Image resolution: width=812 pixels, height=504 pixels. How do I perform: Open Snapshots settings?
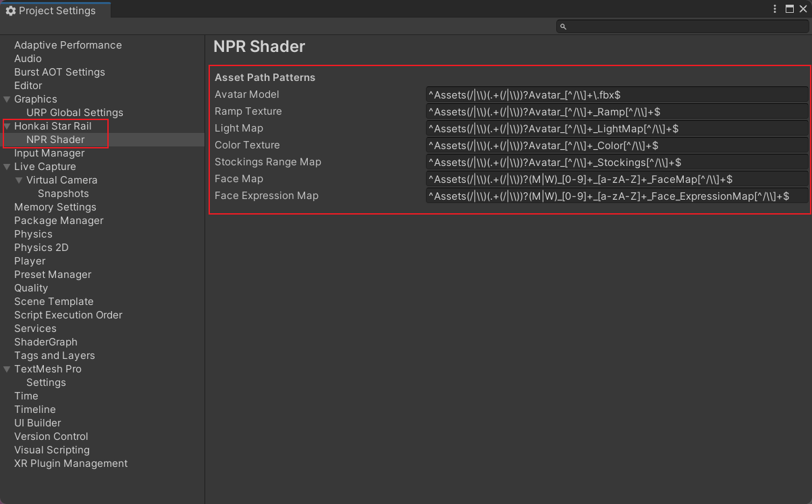pyautogui.click(x=63, y=194)
